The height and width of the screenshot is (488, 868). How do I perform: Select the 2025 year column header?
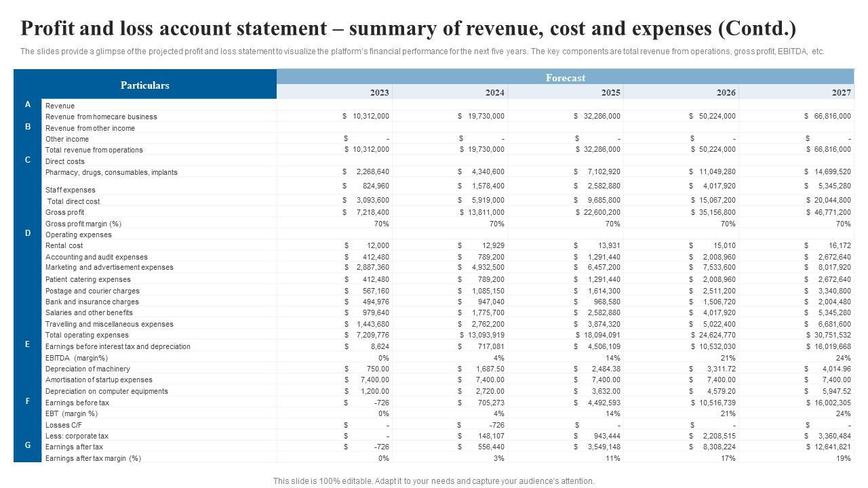[610, 93]
